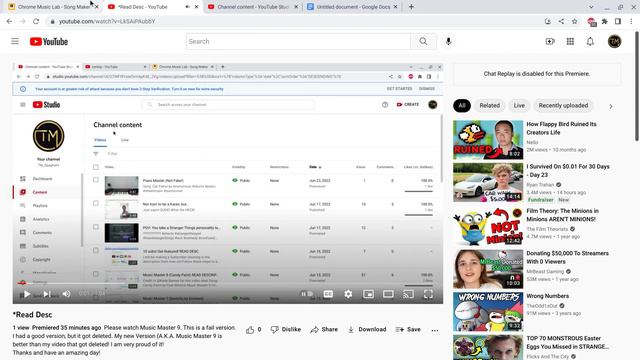Open the Film Theory Minions video thumbnail
640x360 pixels.
(488, 227)
